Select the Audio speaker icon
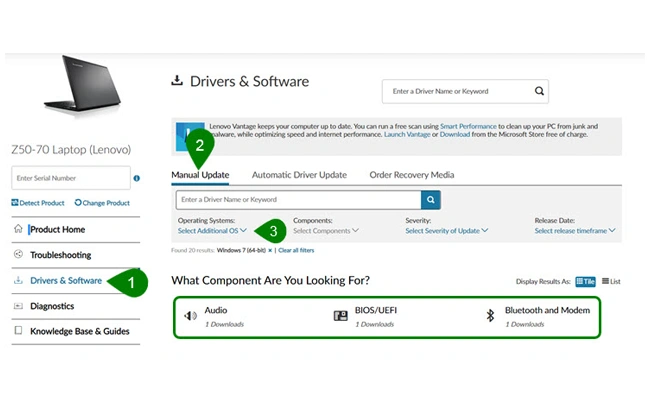 190,316
